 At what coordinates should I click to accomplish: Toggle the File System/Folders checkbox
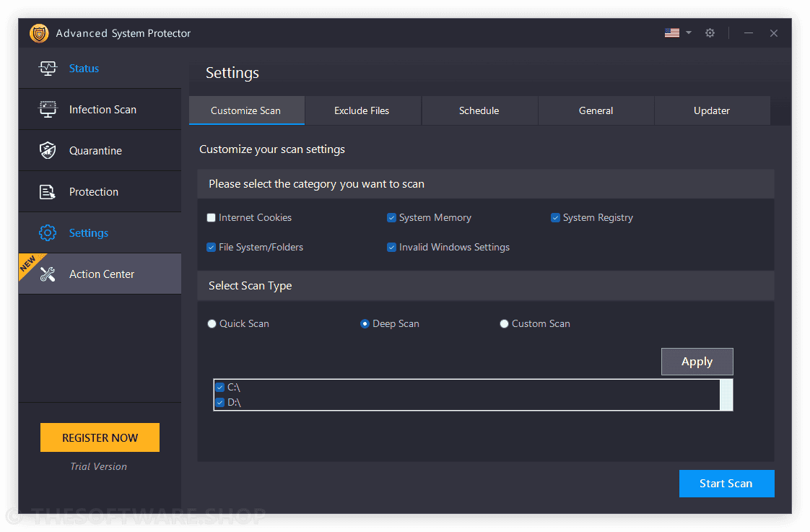(211, 247)
